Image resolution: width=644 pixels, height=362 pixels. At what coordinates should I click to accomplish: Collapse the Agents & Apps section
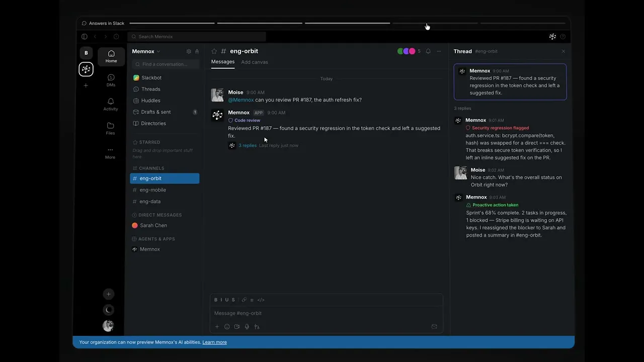(153, 239)
